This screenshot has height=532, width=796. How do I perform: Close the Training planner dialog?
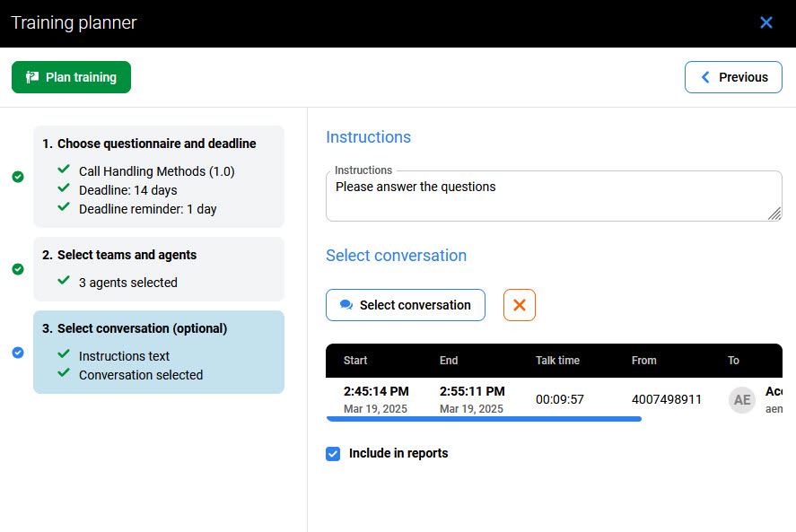(765, 22)
